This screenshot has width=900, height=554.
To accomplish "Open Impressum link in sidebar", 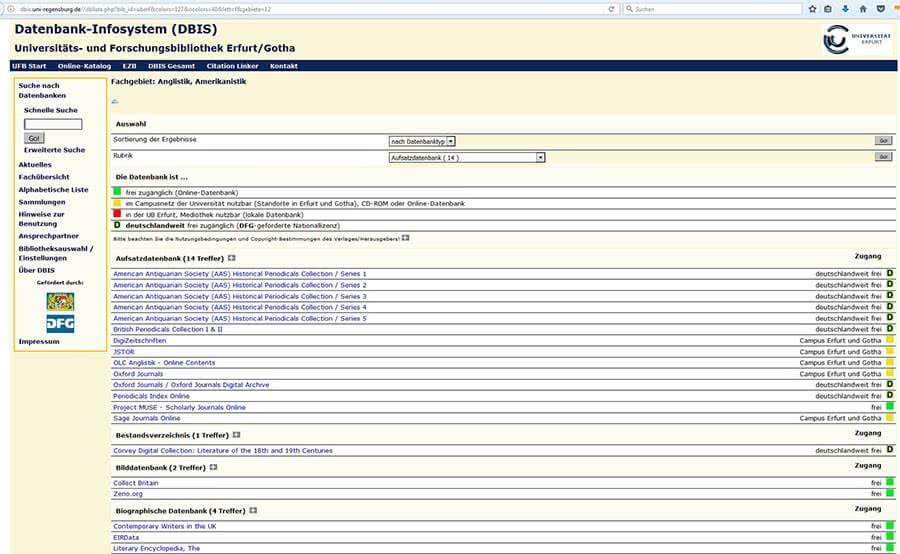I will [39, 342].
